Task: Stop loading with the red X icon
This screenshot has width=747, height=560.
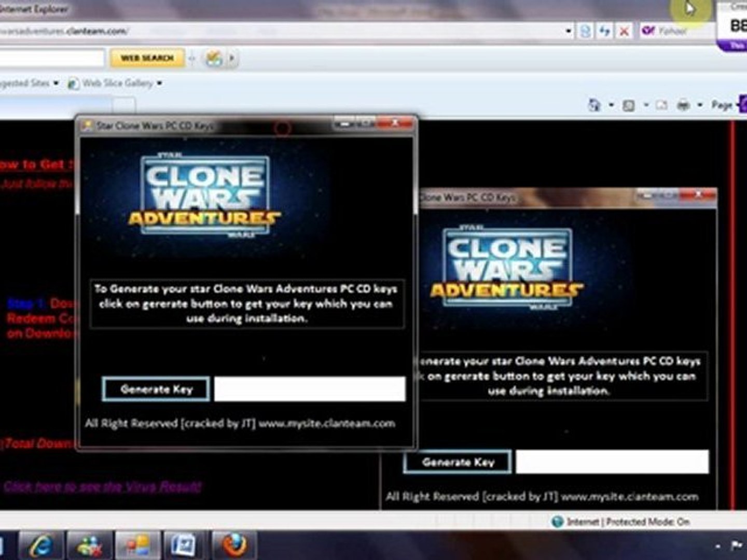Action: (624, 31)
